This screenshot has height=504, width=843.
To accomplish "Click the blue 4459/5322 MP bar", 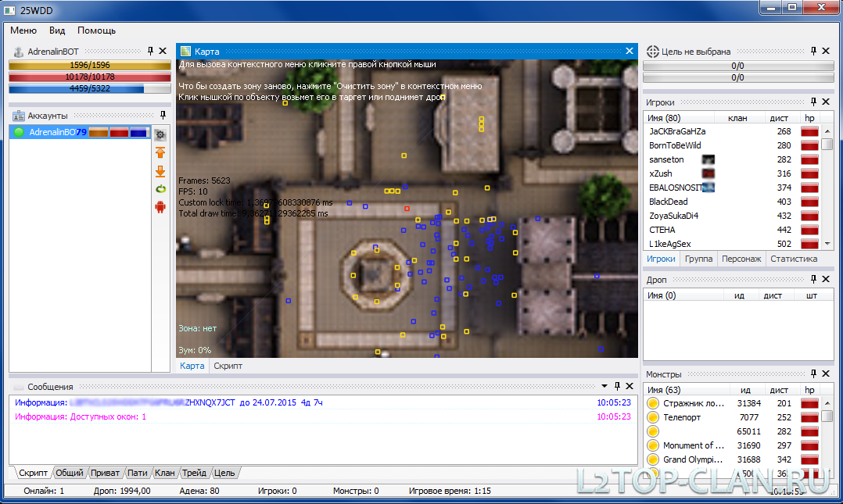I will click(90, 88).
